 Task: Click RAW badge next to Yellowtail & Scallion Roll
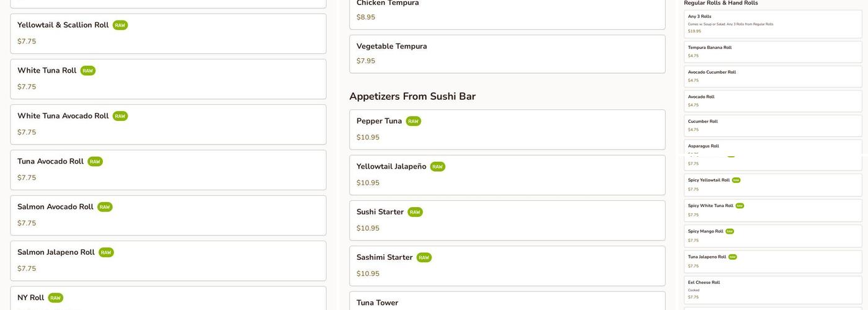(120, 25)
